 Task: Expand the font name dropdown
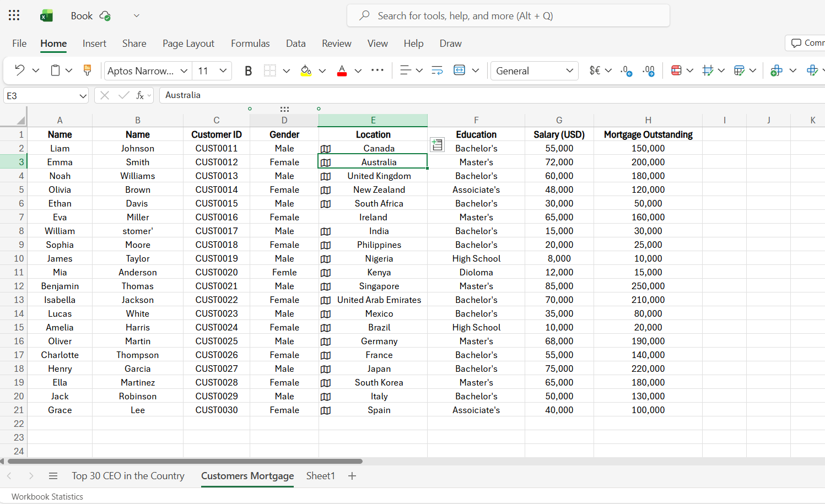pyautogui.click(x=184, y=71)
